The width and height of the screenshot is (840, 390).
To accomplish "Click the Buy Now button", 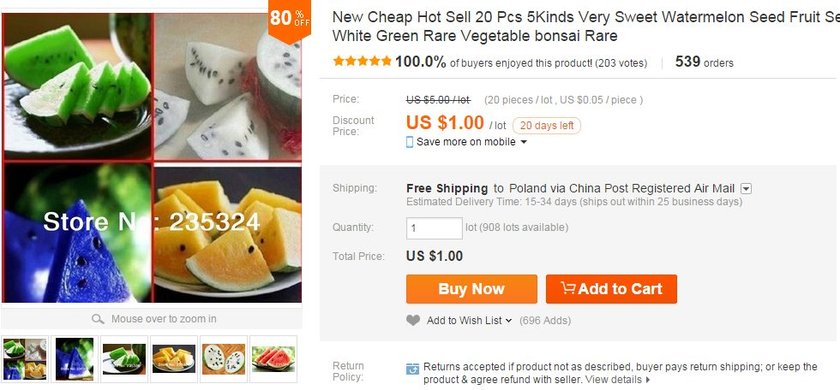I will [471, 289].
